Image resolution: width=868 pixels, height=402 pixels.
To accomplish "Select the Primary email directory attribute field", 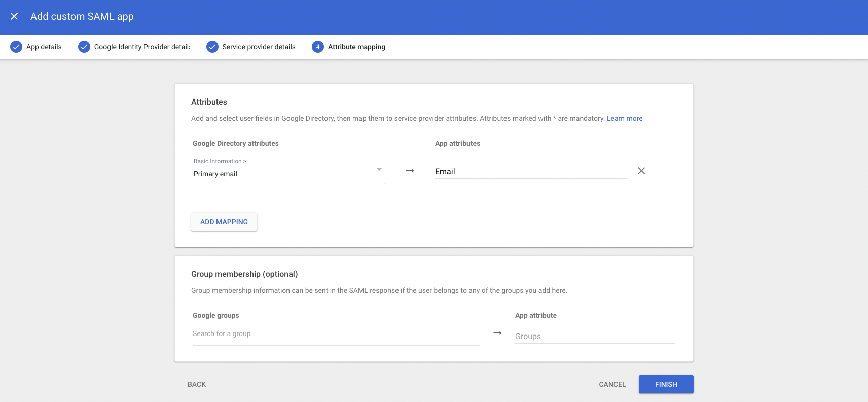I will [288, 171].
